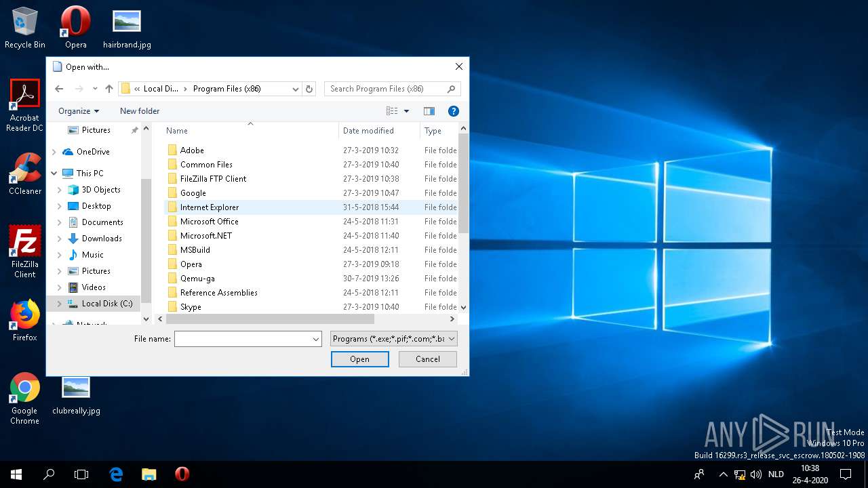Screen dimensions: 868x488
Task: Open taskbar Search magnifier
Action: coord(49,474)
